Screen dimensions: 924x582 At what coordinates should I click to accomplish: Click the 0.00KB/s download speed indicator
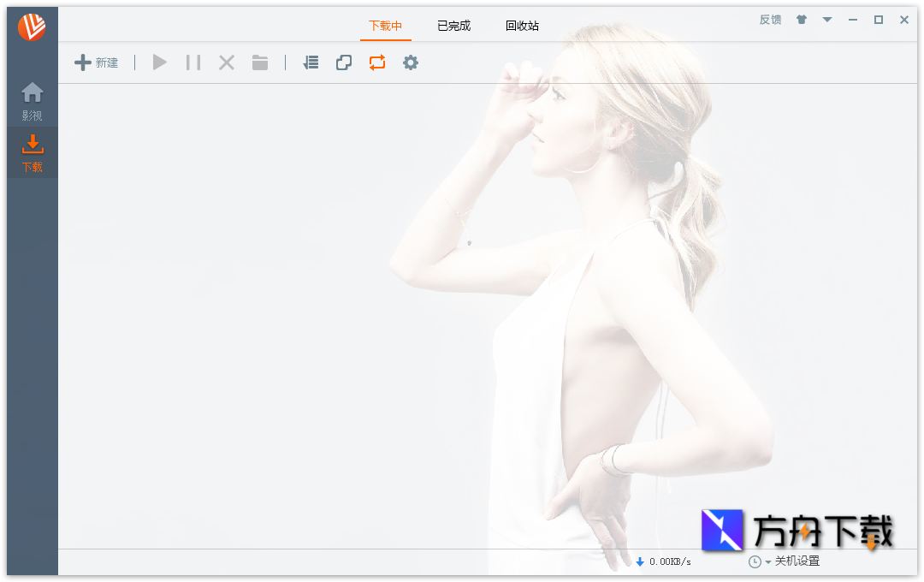point(663,561)
